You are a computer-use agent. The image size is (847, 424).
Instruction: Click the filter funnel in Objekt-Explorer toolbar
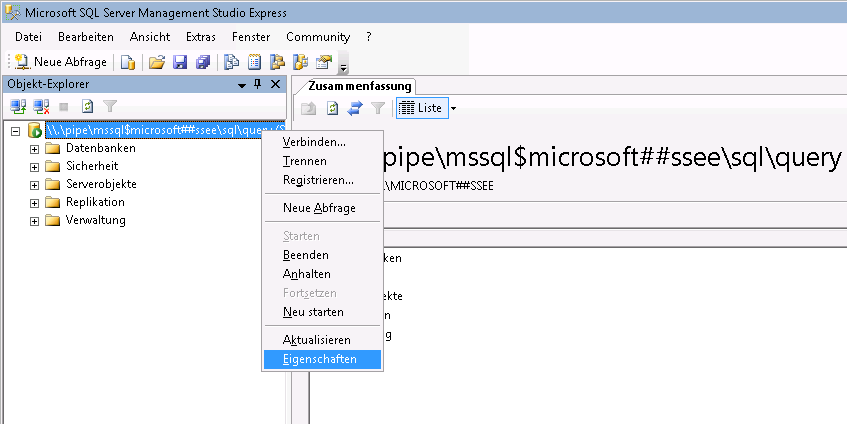tap(110, 106)
